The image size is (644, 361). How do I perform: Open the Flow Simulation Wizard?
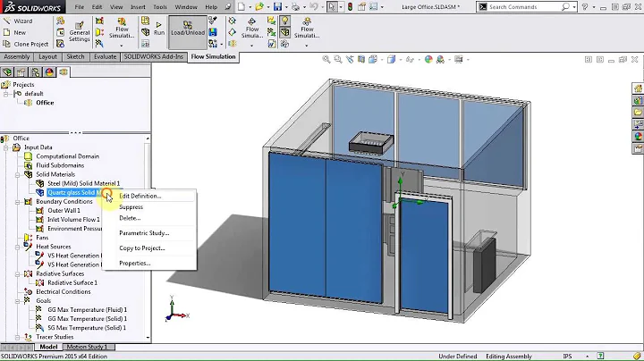pos(18,21)
